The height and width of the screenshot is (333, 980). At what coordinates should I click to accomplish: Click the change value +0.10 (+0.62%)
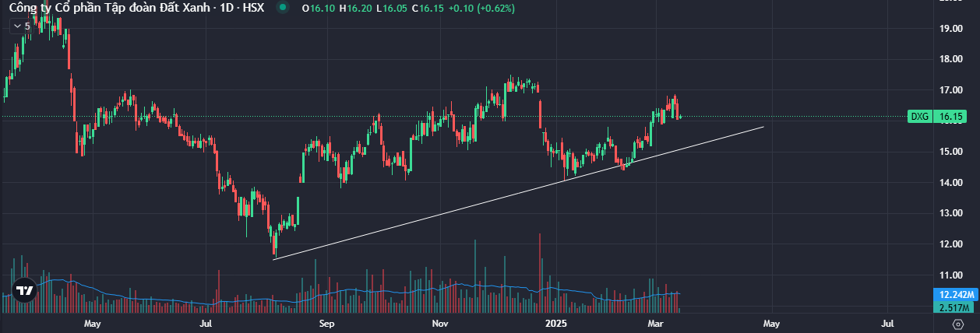(481, 8)
